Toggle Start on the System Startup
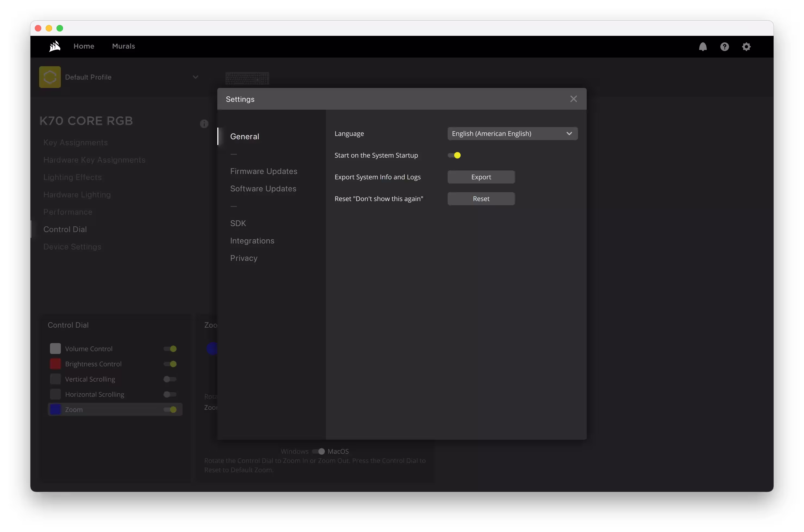This screenshot has height=532, width=804. coord(454,155)
